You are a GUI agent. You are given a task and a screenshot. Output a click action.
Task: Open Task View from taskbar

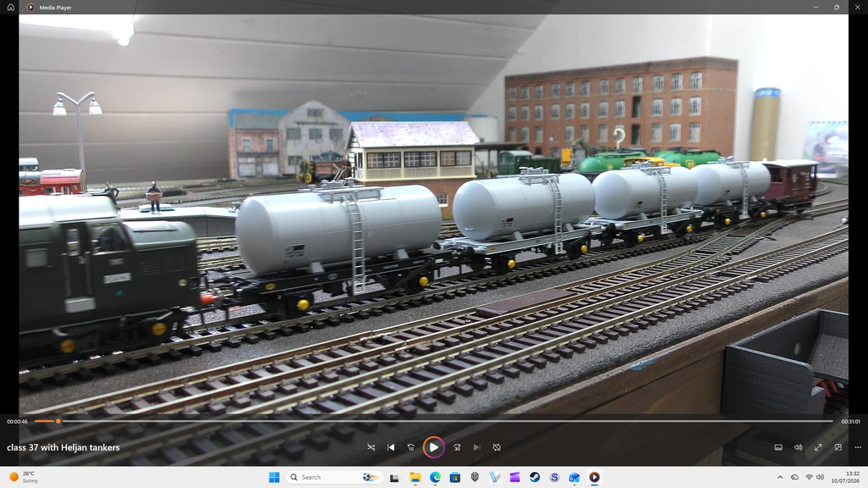pos(394,477)
